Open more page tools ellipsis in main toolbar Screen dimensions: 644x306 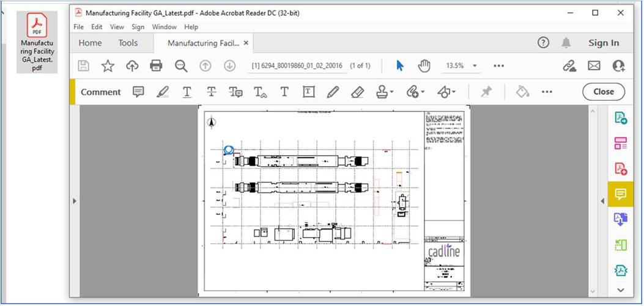498,65
